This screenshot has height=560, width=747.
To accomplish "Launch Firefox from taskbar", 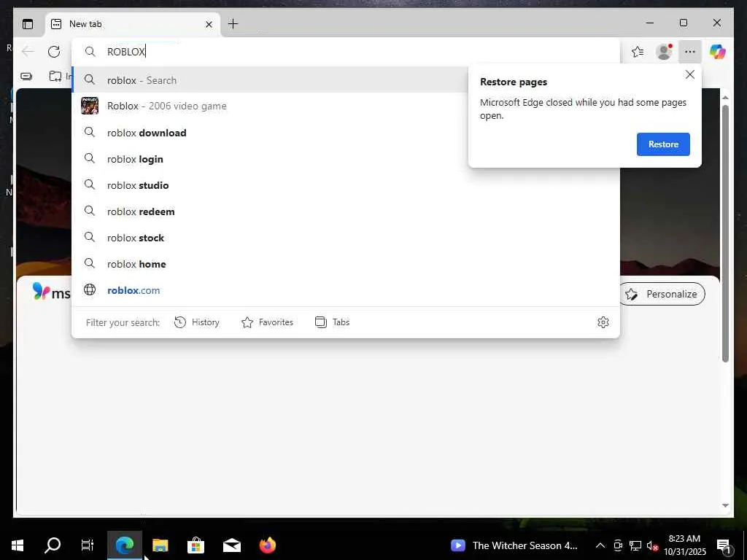I will [267, 545].
